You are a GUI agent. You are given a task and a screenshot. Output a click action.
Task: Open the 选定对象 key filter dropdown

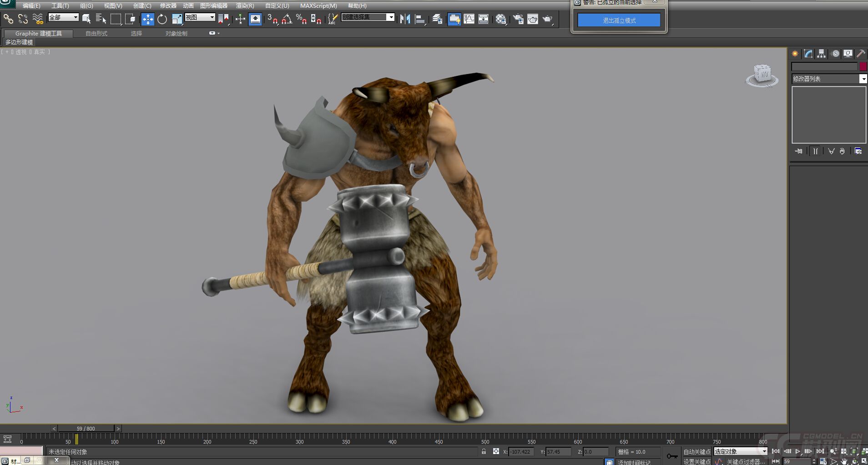[x=741, y=451]
